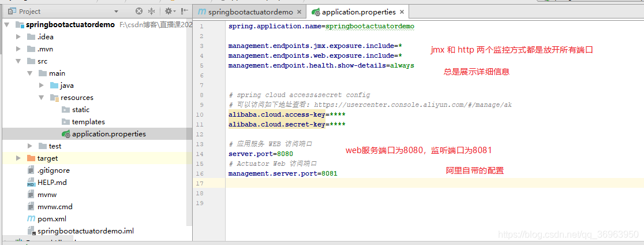This screenshot has width=644, height=245.
Task: Collapse the springbootactuatordemo project root
Action: (x=6, y=25)
